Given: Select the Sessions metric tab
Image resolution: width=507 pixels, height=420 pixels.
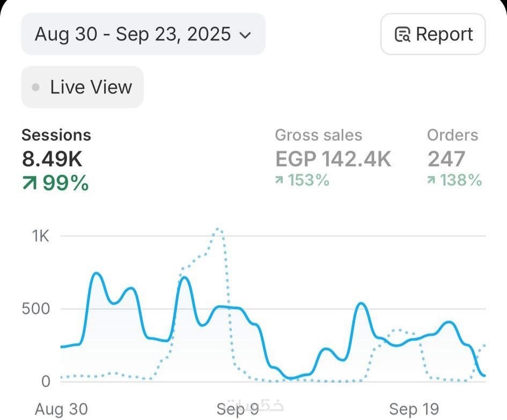Looking at the screenshot, I should click(56, 135).
